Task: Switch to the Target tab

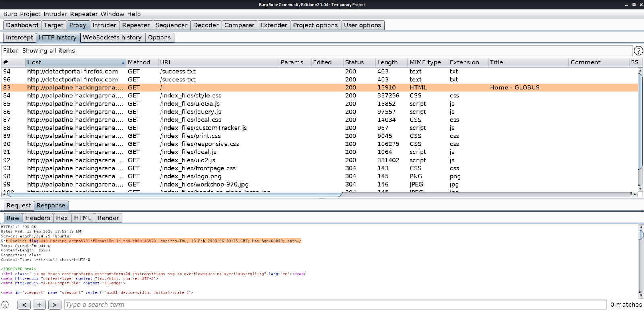Action: 54,25
